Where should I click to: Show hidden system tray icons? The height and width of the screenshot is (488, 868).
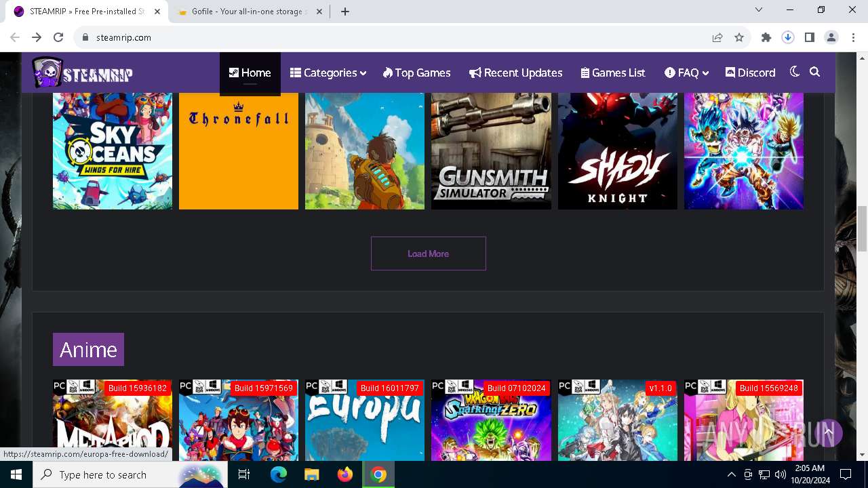(731, 474)
